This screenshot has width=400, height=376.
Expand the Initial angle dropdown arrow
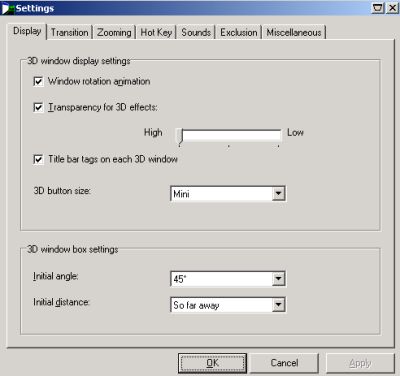[278, 279]
